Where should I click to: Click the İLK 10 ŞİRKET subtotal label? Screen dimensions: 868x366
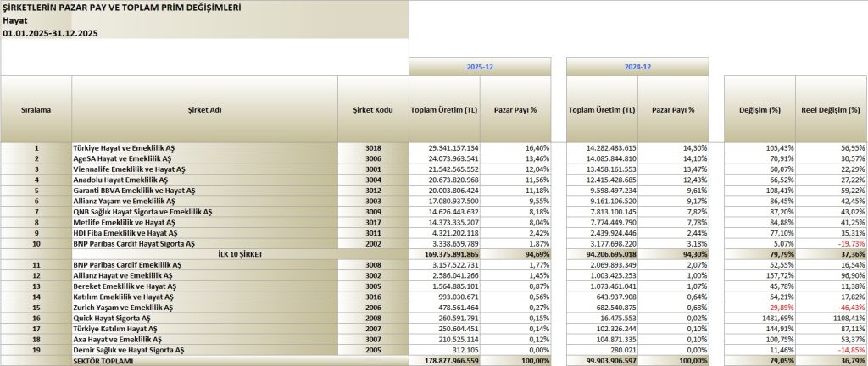click(x=204, y=252)
